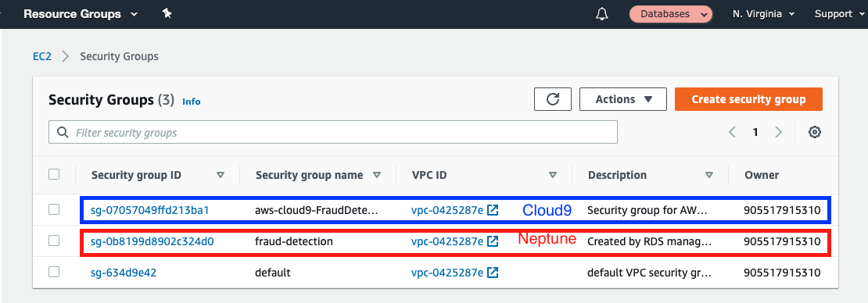Click owner 905517915310 in default row
Screen dimensions: 868x303
[782, 273]
